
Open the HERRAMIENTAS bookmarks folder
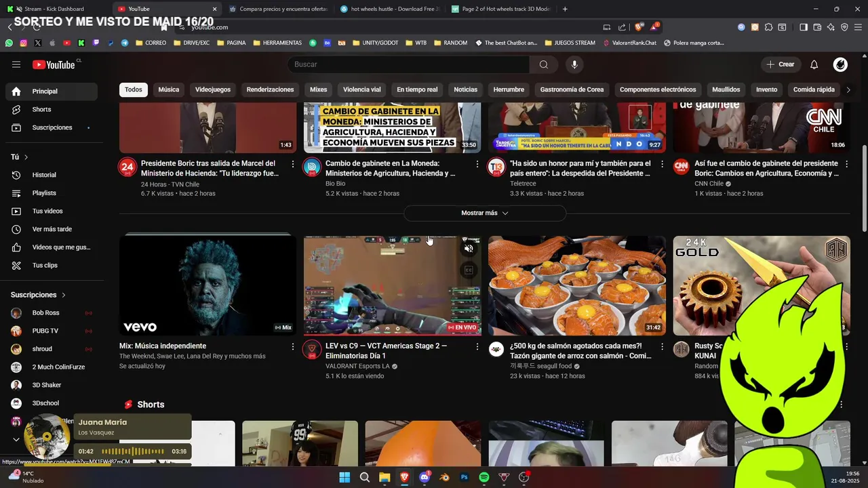coord(277,43)
